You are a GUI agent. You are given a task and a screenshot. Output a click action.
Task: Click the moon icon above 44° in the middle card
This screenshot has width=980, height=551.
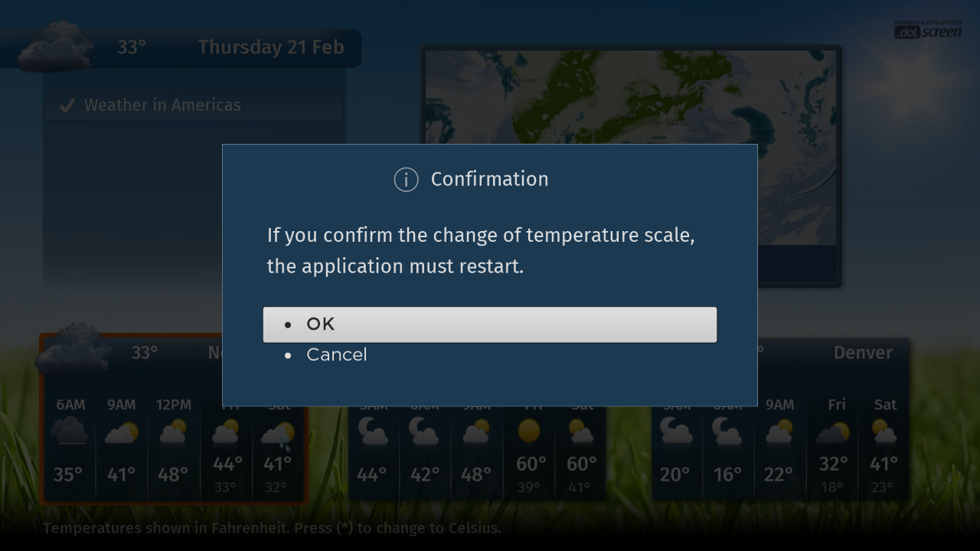pyautogui.click(x=372, y=432)
